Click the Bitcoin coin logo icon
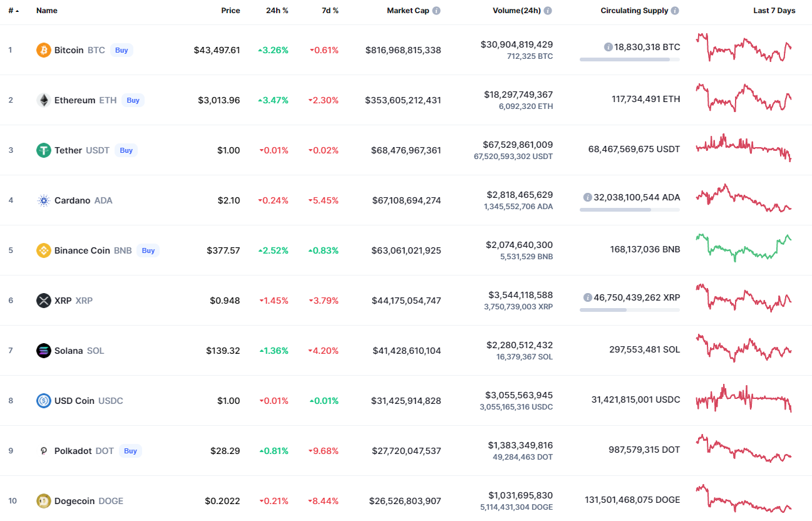This screenshot has width=812, height=521. tap(44, 50)
